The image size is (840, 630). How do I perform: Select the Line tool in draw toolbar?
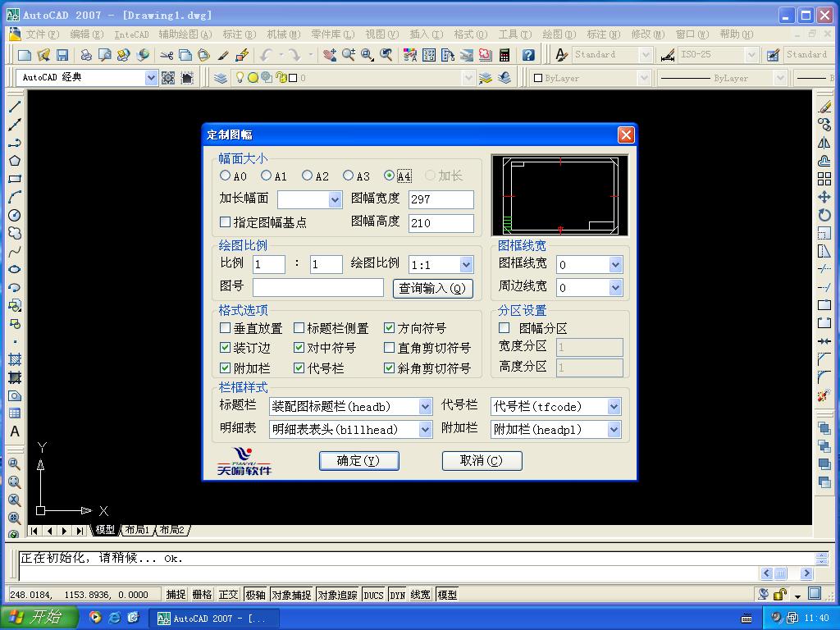(x=15, y=107)
